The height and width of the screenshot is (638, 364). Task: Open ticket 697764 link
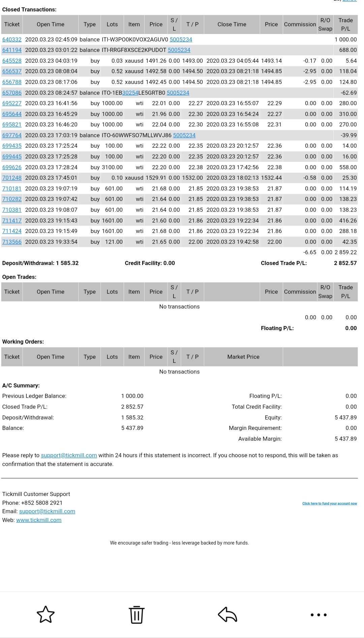click(12, 135)
